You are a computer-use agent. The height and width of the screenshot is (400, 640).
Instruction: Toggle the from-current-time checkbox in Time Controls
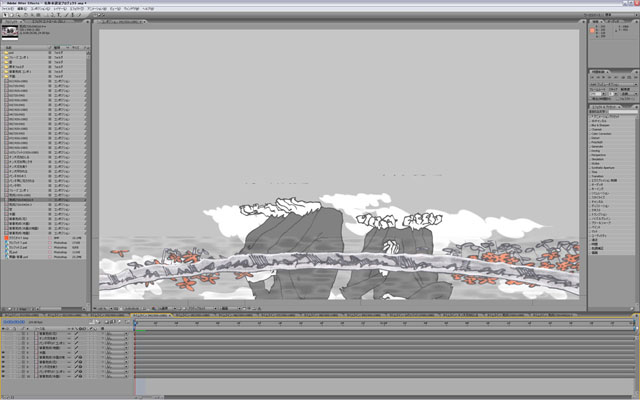pos(591,99)
